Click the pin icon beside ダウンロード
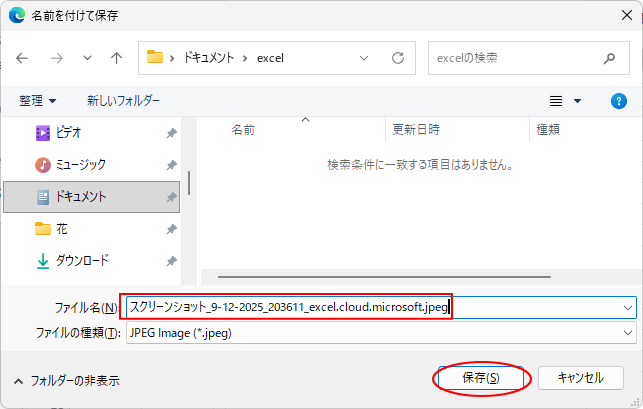 coord(171,261)
